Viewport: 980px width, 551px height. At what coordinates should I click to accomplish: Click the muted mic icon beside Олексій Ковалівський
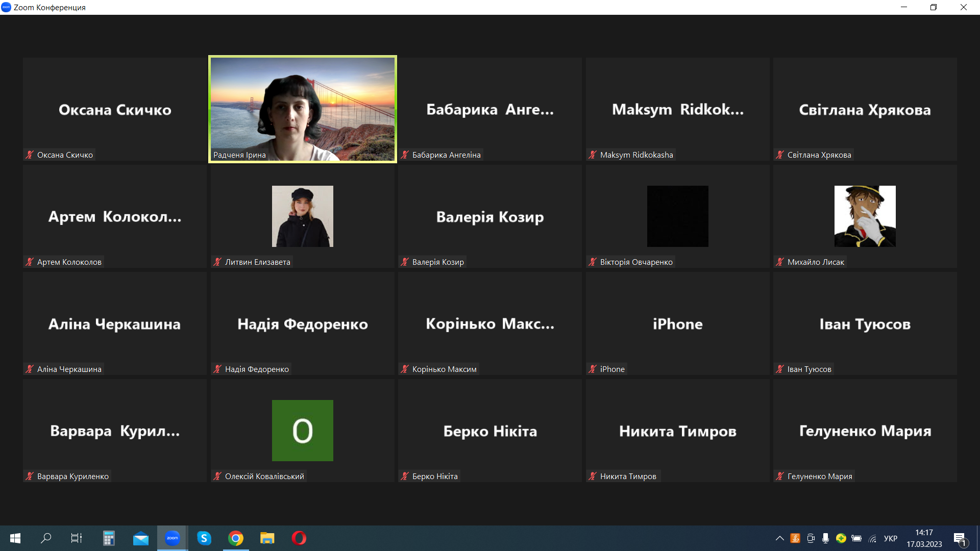[x=217, y=476]
